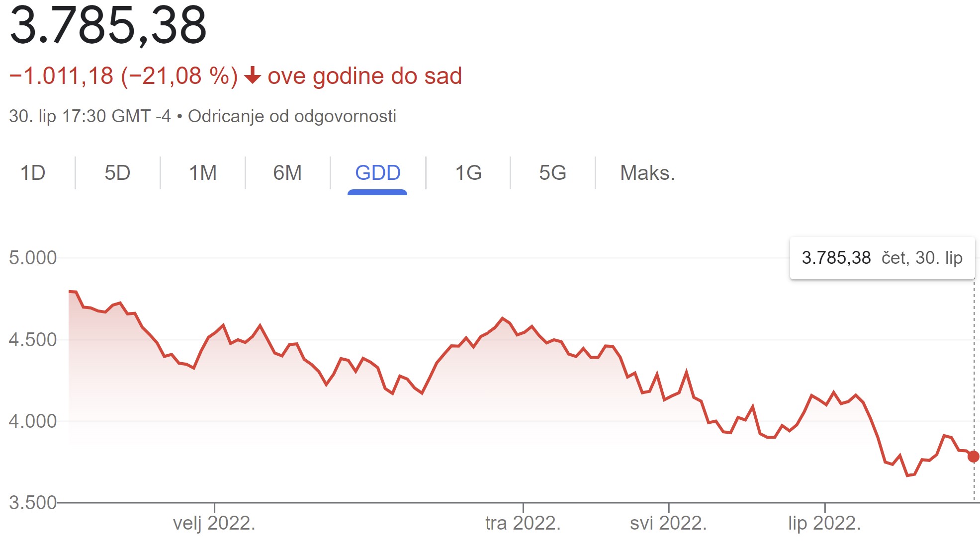Click the red endpoint dot on chart
This screenshot has width=980, height=544.
pos(973,457)
